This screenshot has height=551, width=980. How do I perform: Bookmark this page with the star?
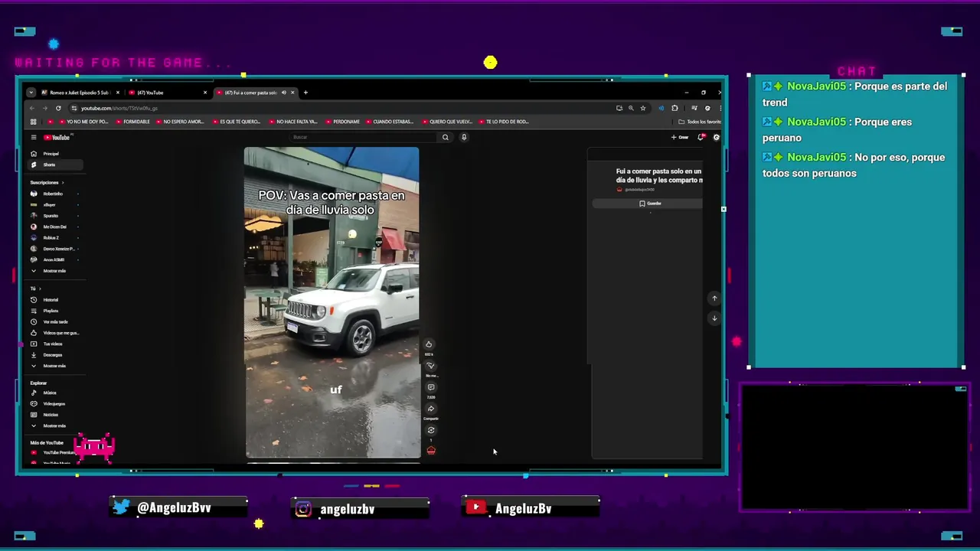643,108
